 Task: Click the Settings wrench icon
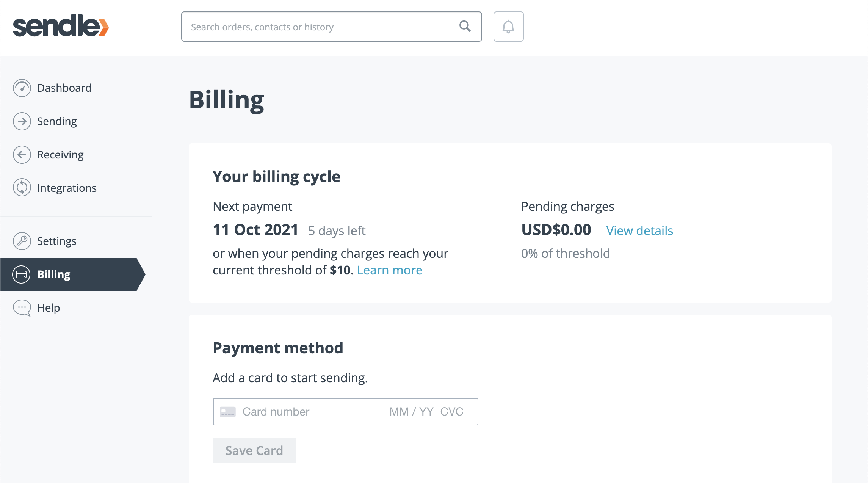22,241
